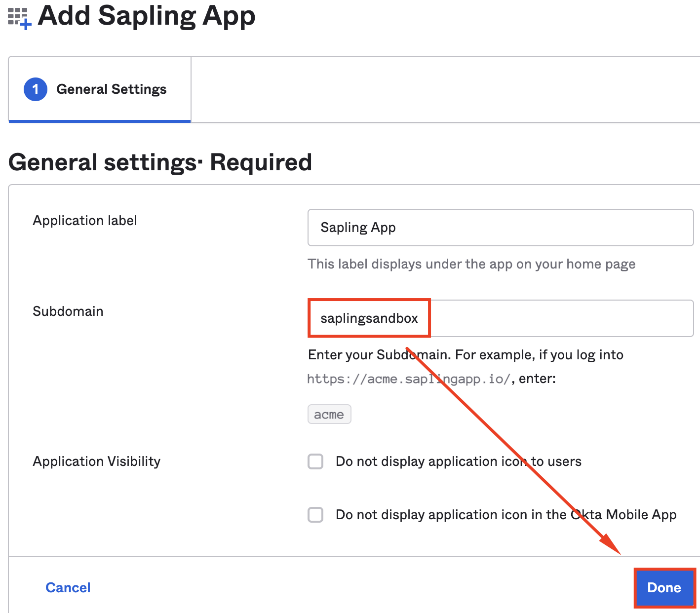Focus the Application label input field
The image size is (700, 613).
[500, 228]
